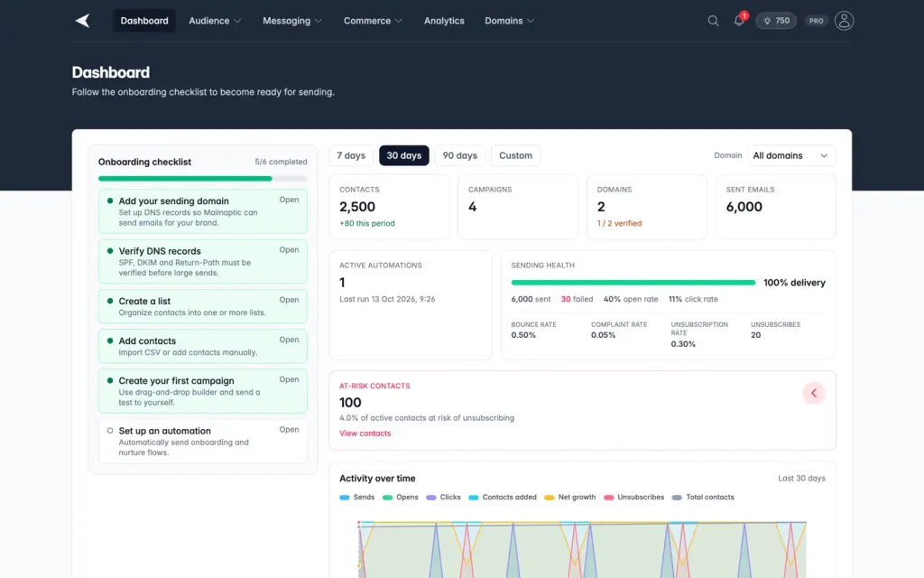Open the Verify DNS records step
Screen dimensions: 924x578
203,261
